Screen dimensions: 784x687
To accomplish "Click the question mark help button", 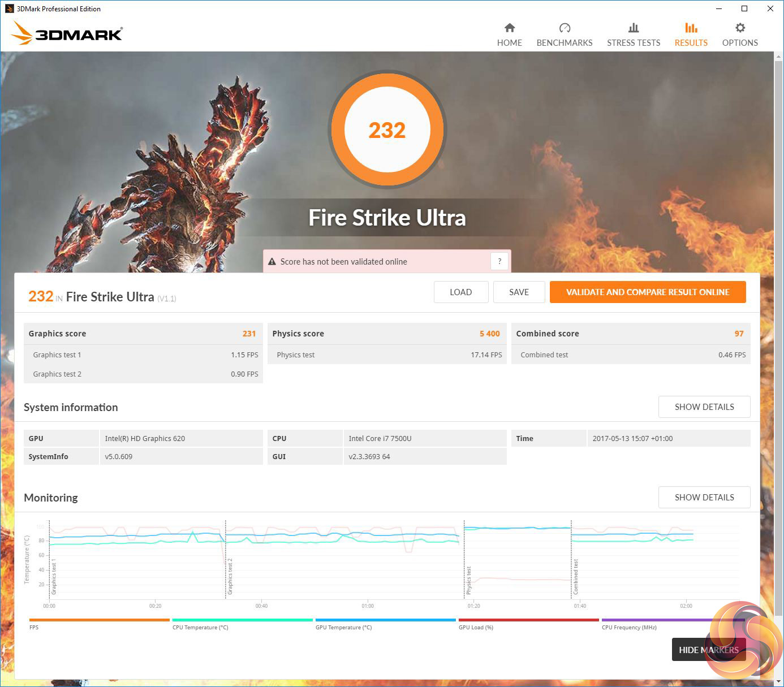I will point(499,261).
